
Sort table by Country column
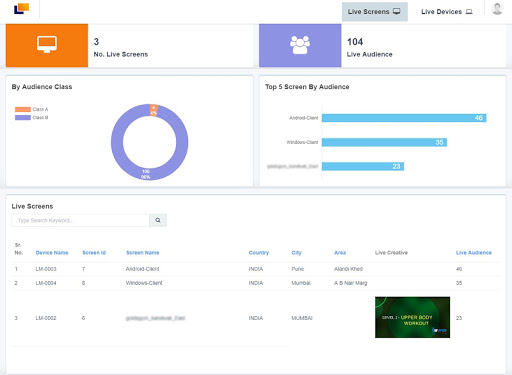tap(259, 253)
